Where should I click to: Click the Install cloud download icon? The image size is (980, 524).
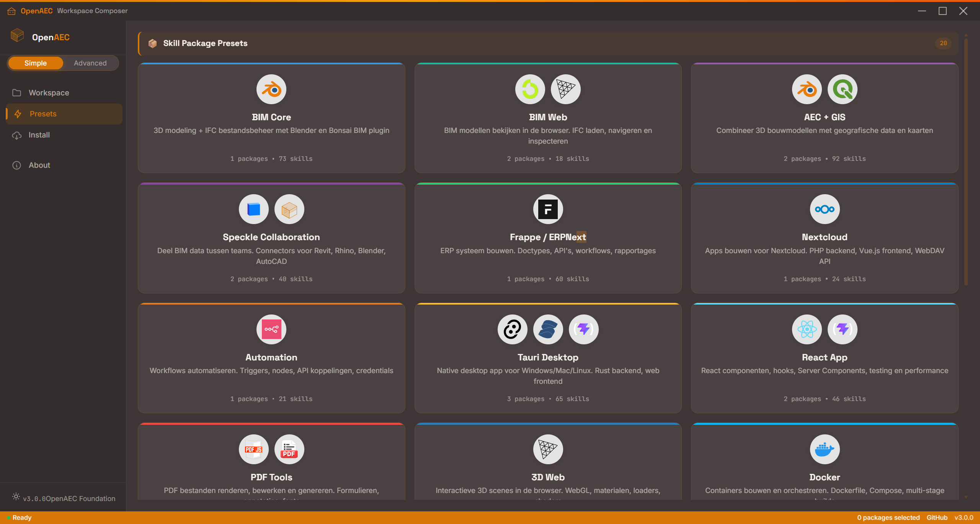click(16, 135)
